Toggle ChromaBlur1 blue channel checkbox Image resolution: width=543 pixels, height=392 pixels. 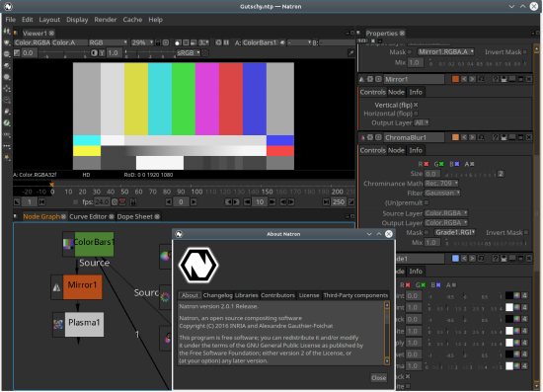click(x=457, y=164)
